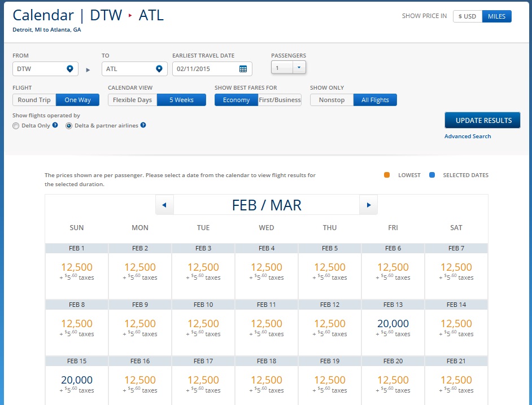Go to previous month with left arrow

click(164, 205)
